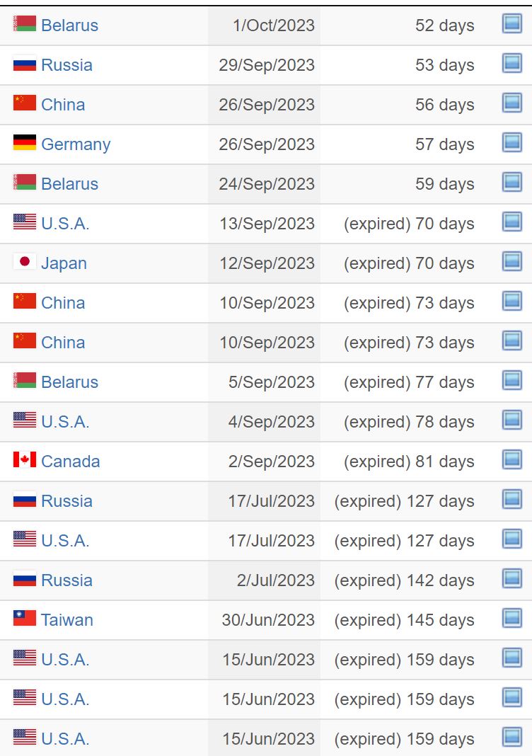Open details icon for U.S.A. 78 days row
This screenshot has height=756, width=532.
point(511,420)
